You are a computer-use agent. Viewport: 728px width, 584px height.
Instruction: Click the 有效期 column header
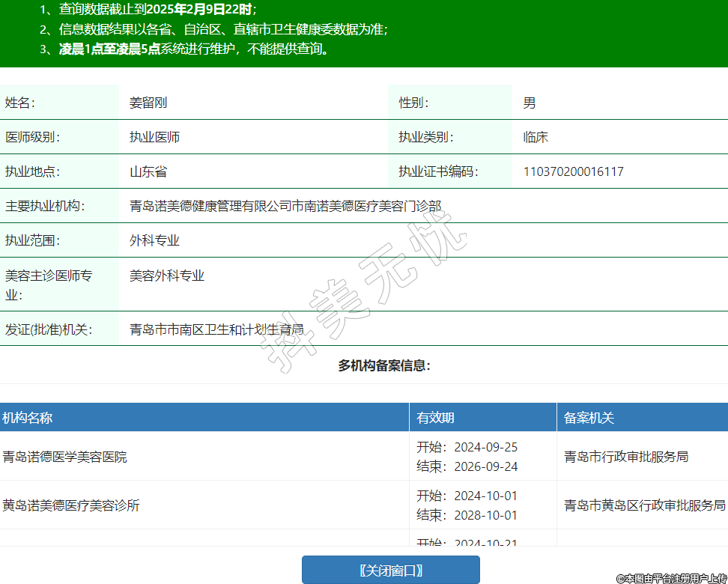click(x=435, y=418)
